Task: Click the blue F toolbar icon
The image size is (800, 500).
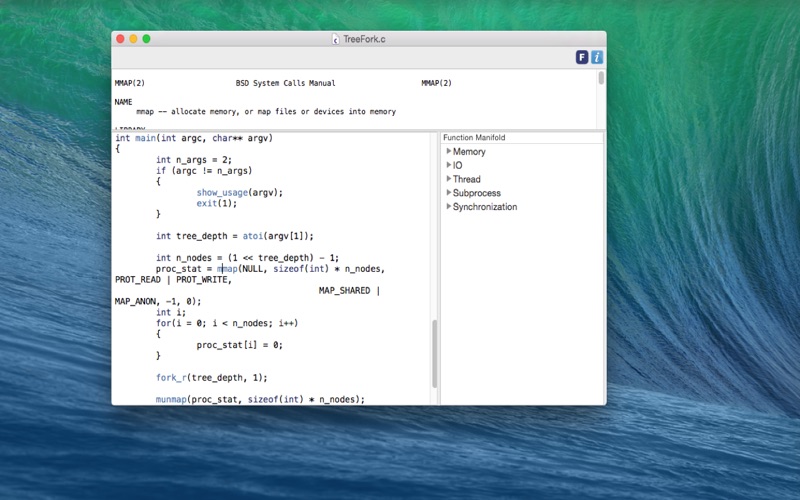Action: tap(582, 57)
